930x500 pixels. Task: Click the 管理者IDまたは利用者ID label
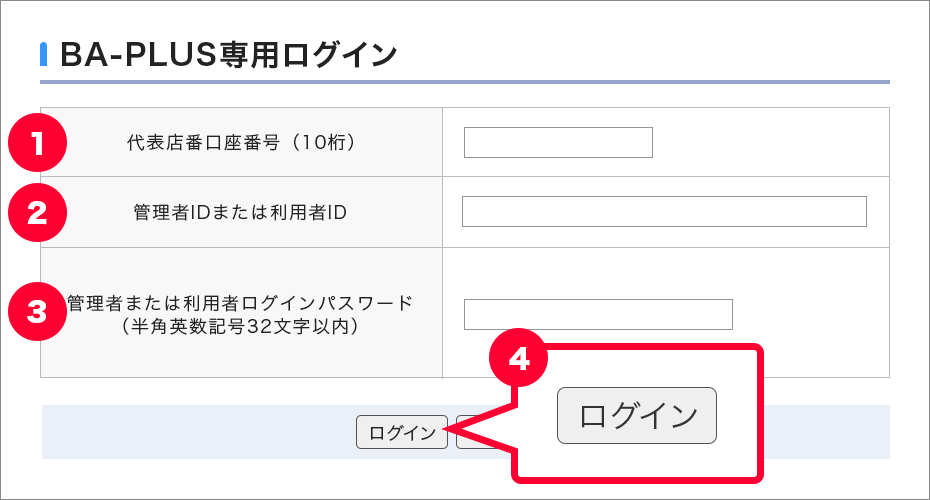pyautogui.click(x=240, y=212)
